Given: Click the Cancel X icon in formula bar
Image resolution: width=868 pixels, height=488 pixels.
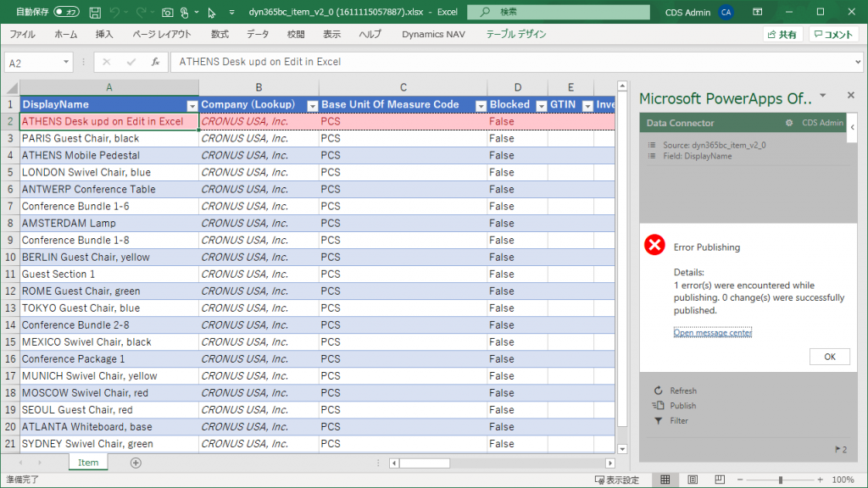Looking at the screenshot, I should click(106, 62).
